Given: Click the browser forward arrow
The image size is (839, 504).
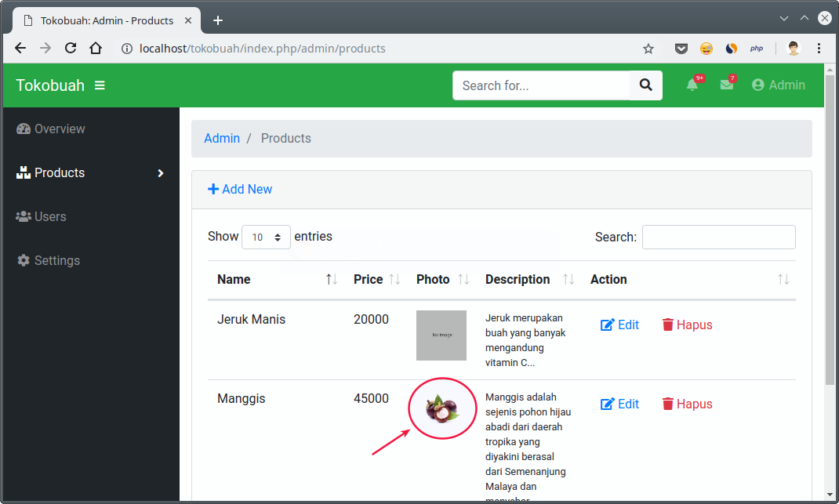Looking at the screenshot, I should [x=45, y=48].
